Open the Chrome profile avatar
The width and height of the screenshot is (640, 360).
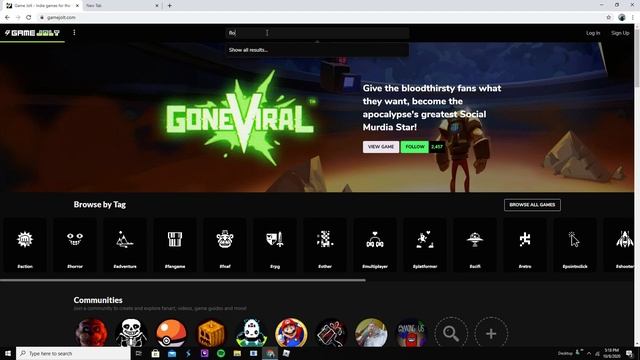pos(622,17)
